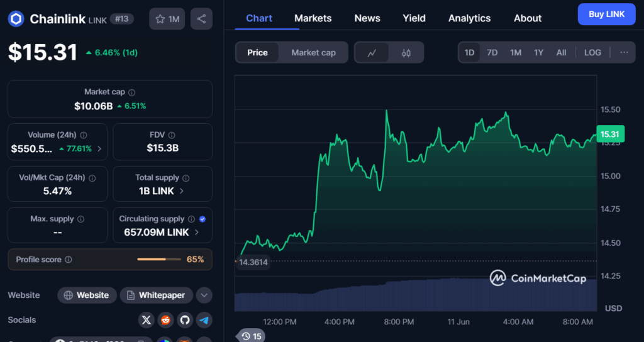Click the Buy LINK button

coord(607,14)
